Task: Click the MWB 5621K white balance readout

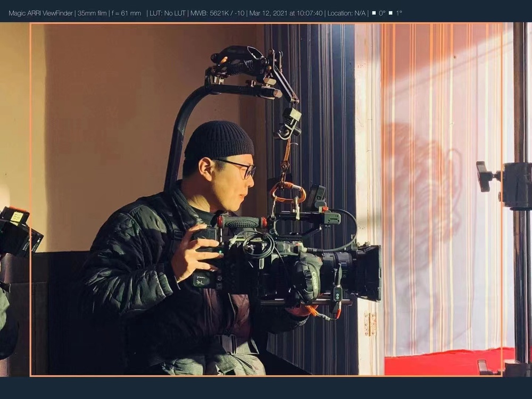Action: point(217,13)
